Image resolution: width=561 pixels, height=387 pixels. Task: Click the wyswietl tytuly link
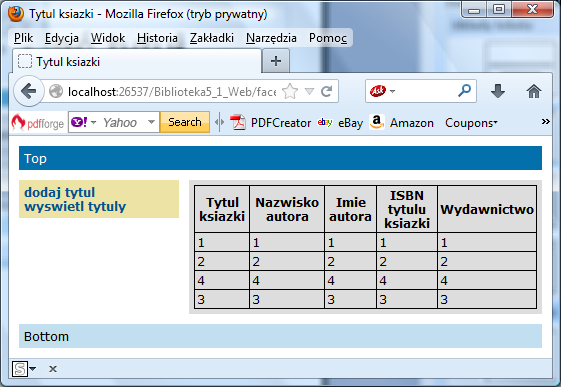click(x=75, y=206)
